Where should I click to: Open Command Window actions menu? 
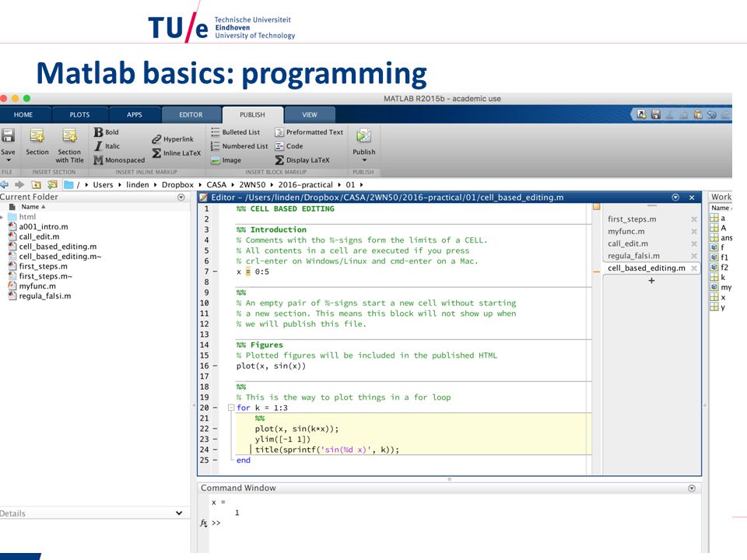point(692,488)
